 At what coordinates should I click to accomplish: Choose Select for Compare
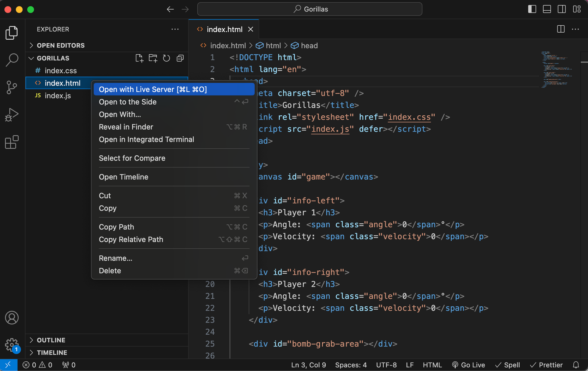click(174, 158)
